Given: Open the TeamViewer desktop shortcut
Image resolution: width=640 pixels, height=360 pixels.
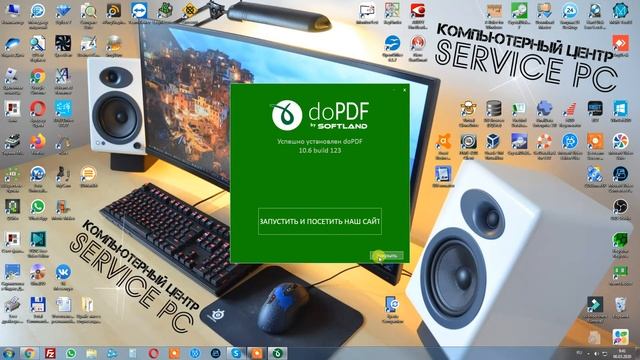Looking at the screenshot, I should pos(139,12).
